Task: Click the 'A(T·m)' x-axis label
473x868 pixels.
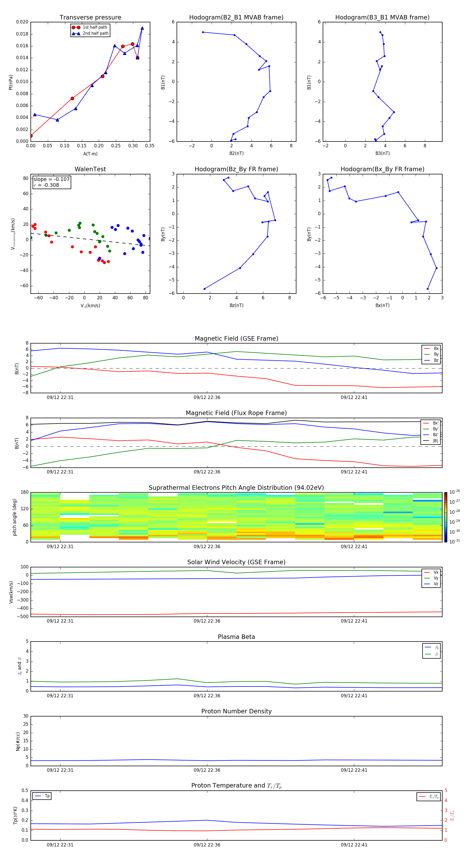Action: coord(90,154)
